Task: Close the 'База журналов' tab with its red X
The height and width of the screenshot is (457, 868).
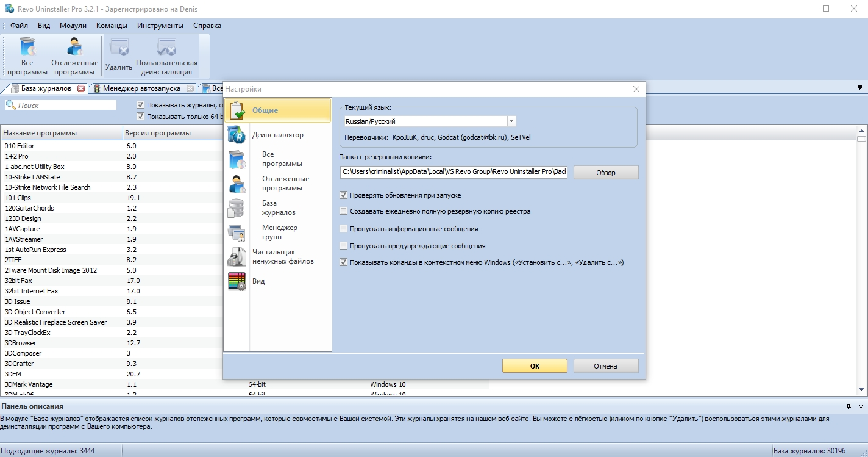Action: click(x=81, y=88)
